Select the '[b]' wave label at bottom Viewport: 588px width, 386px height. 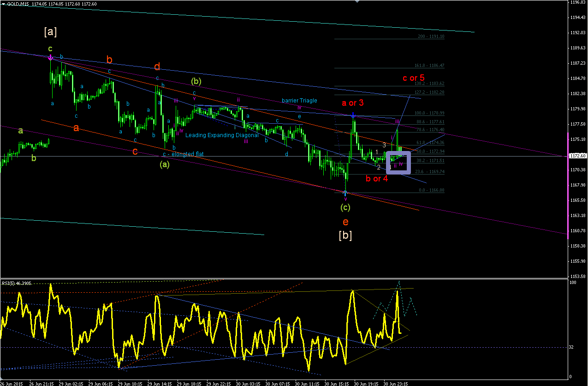(x=345, y=235)
